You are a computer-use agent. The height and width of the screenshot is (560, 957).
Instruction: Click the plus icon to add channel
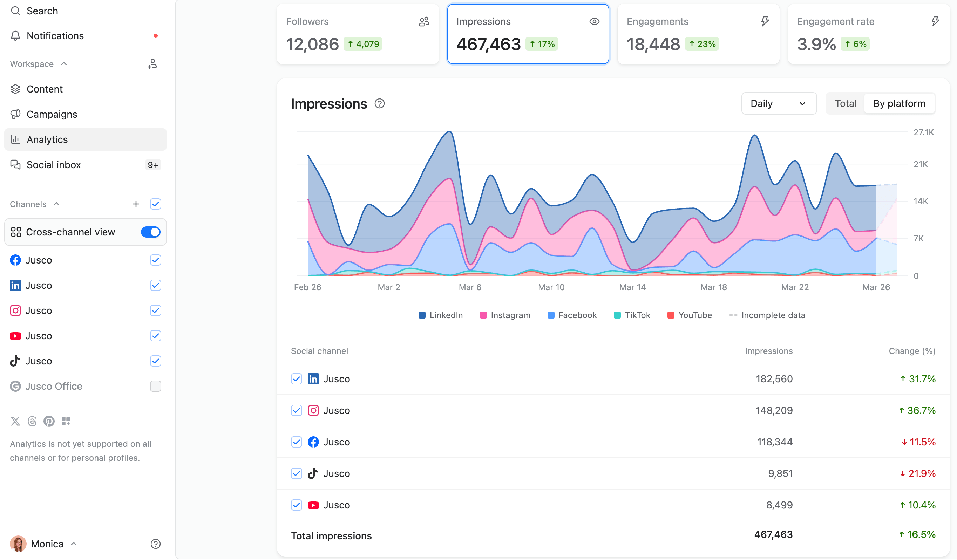tap(136, 204)
